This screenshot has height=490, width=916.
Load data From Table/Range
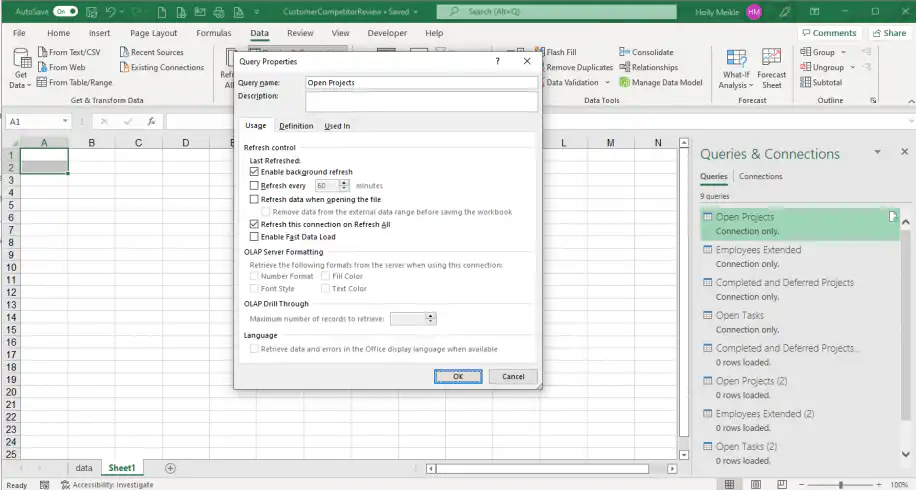[x=75, y=82]
